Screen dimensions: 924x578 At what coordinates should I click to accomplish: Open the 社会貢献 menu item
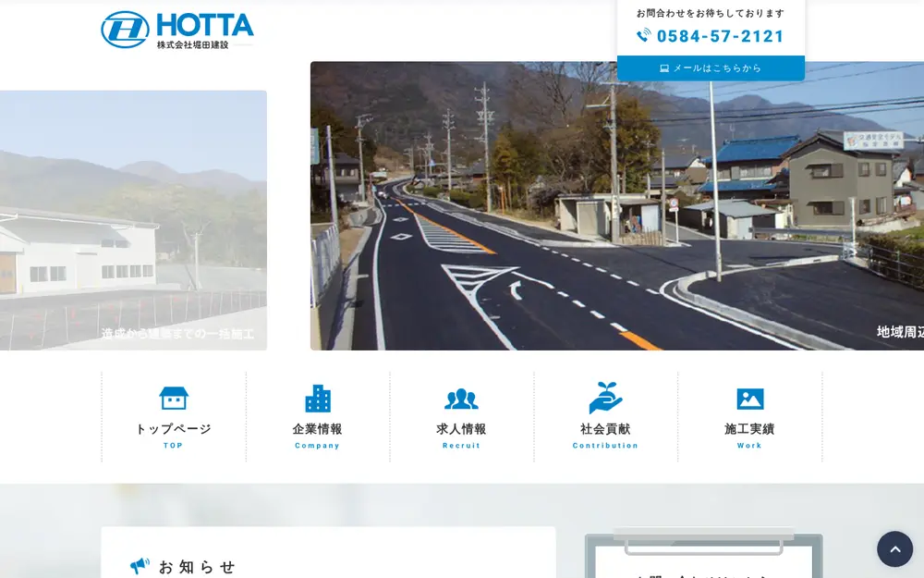pos(606,417)
